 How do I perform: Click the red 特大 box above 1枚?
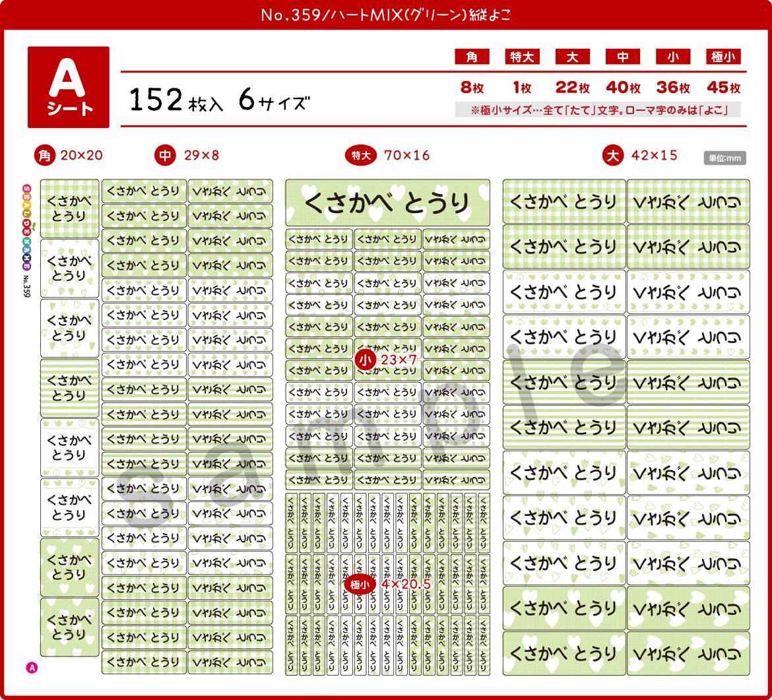[x=523, y=57]
